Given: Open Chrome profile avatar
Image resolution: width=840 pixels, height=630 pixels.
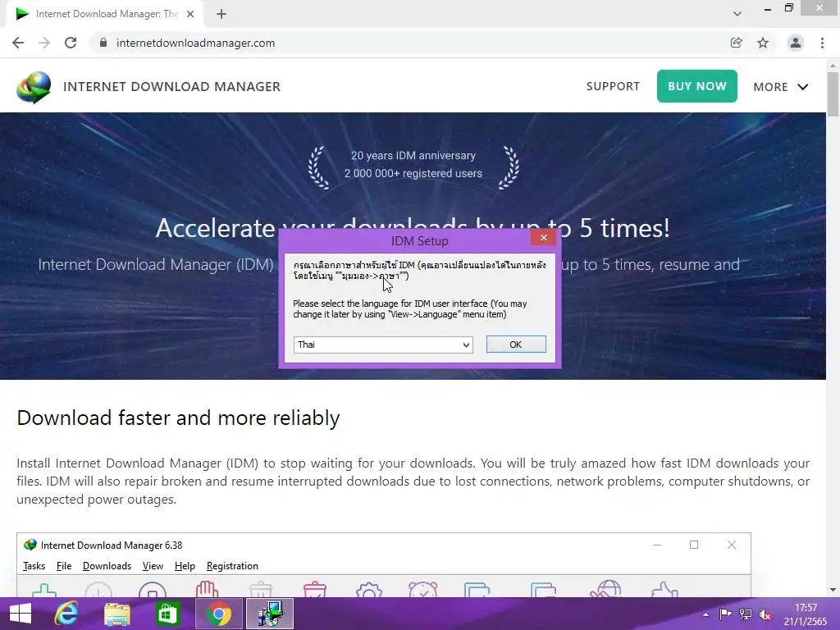Looking at the screenshot, I should [x=796, y=43].
